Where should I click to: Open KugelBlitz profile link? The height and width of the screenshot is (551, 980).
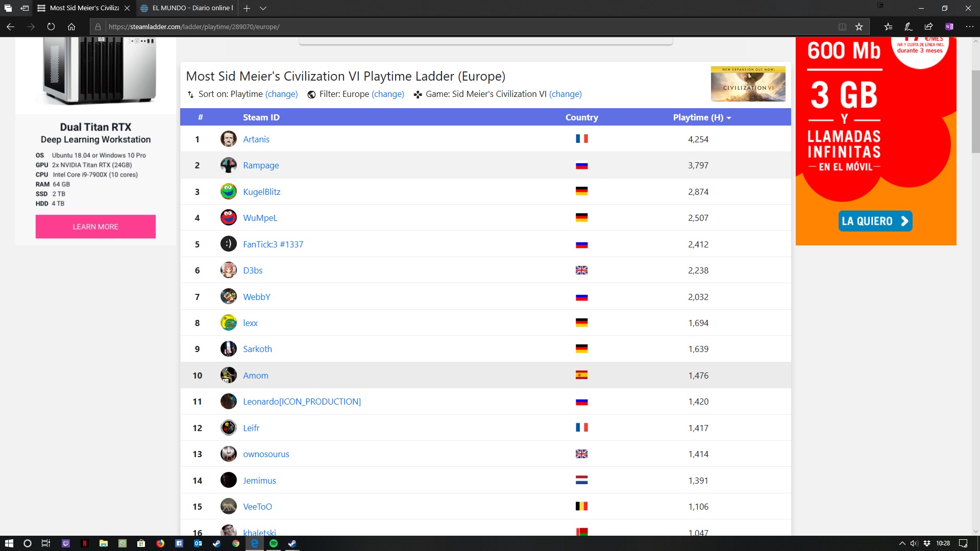coord(261,192)
